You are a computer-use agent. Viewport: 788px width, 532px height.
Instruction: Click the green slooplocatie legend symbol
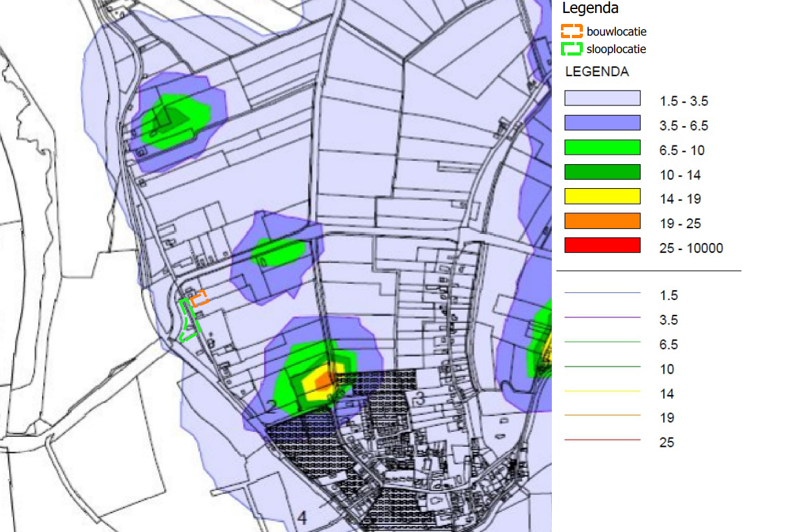click(571, 48)
